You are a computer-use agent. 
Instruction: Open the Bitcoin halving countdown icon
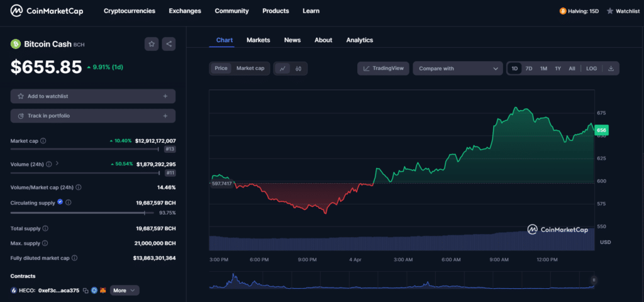(x=563, y=11)
